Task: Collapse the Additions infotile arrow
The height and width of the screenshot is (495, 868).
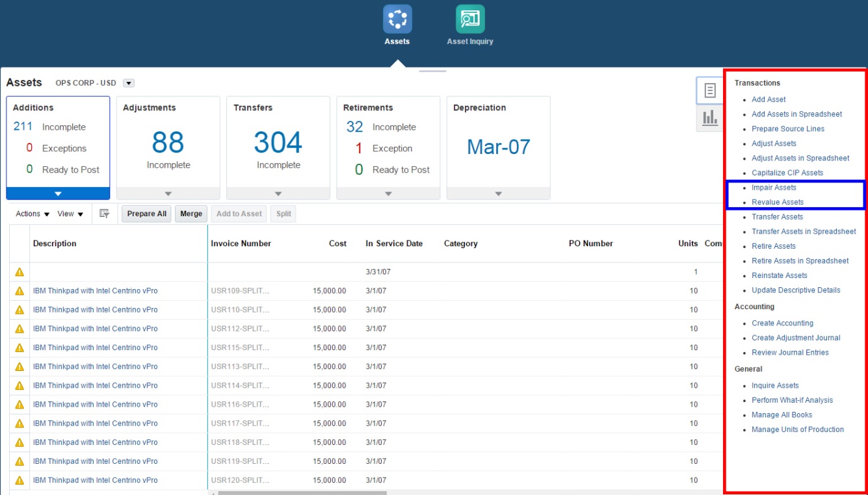Action: click(58, 194)
